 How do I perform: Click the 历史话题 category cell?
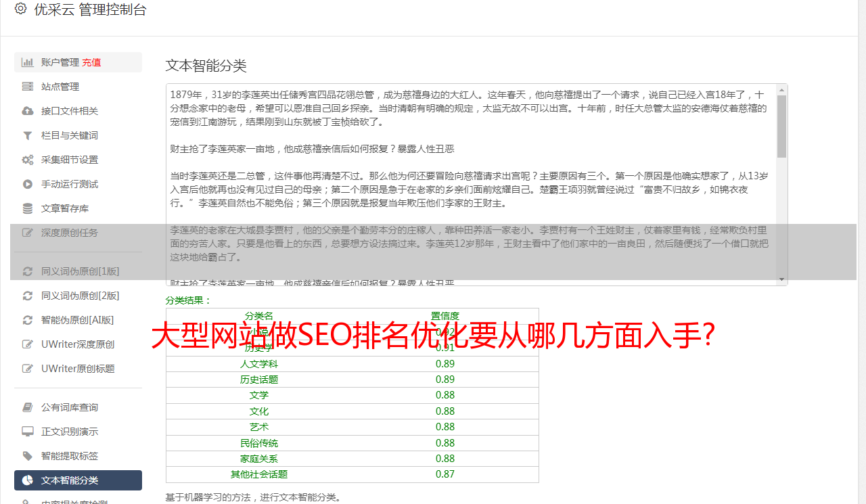[x=259, y=380]
